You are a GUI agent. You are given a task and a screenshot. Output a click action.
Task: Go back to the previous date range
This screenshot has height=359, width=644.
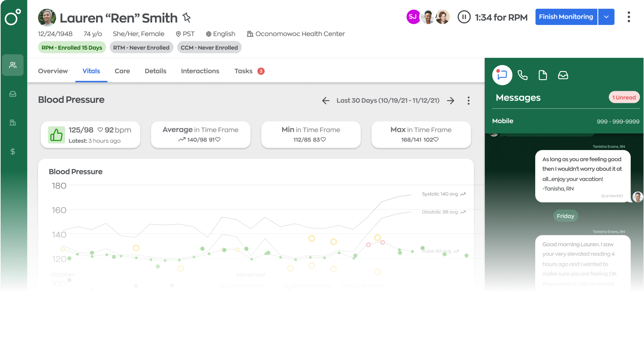(x=325, y=101)
